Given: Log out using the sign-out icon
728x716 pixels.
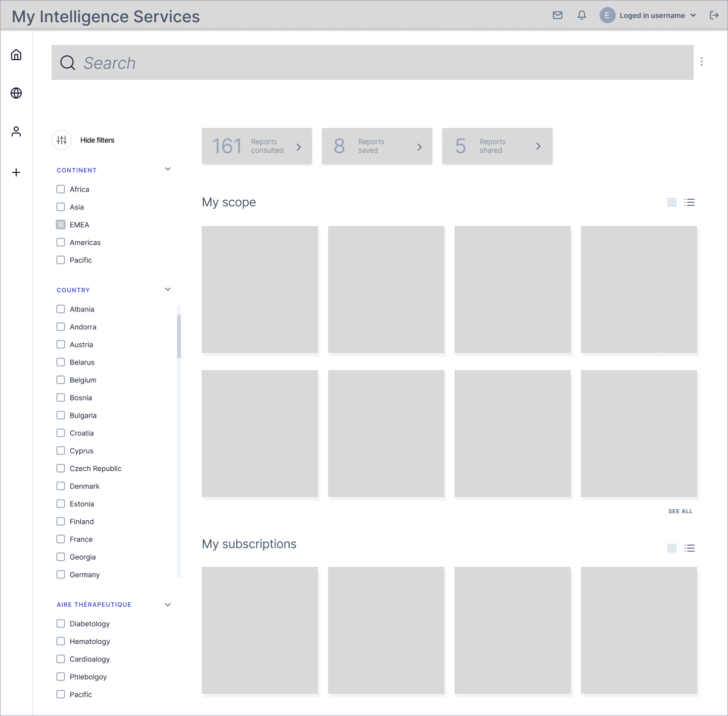Looking at the screenshot, I should point(714,15).
